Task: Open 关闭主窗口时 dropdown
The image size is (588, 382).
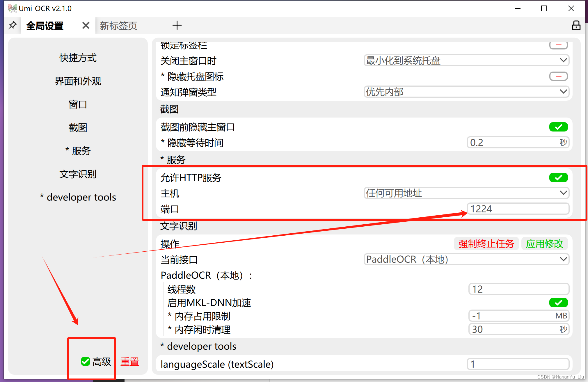Action: pos(466,61)
